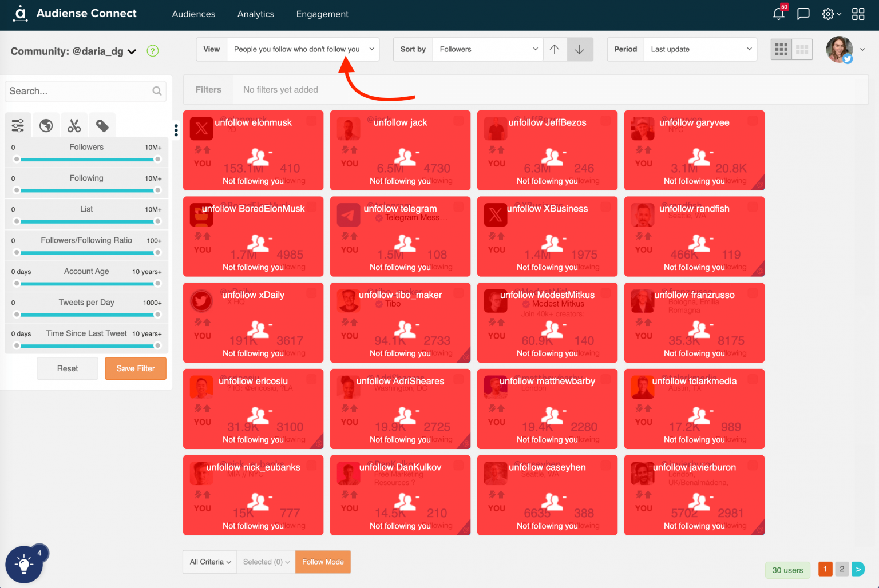The image size is (879, 588).
Task: Click inside the Search field in the sidebar
Action: pyautogui.click(x=80, y=91)
